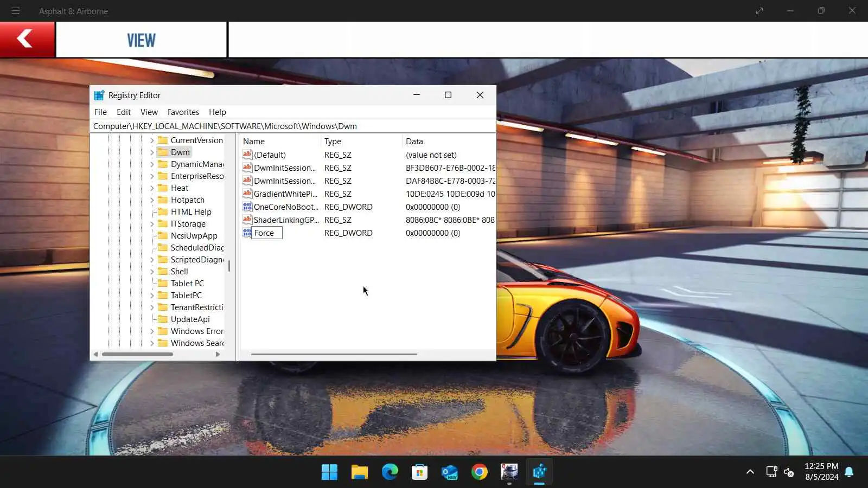Click the registry path address bar

tap(293, 126)
